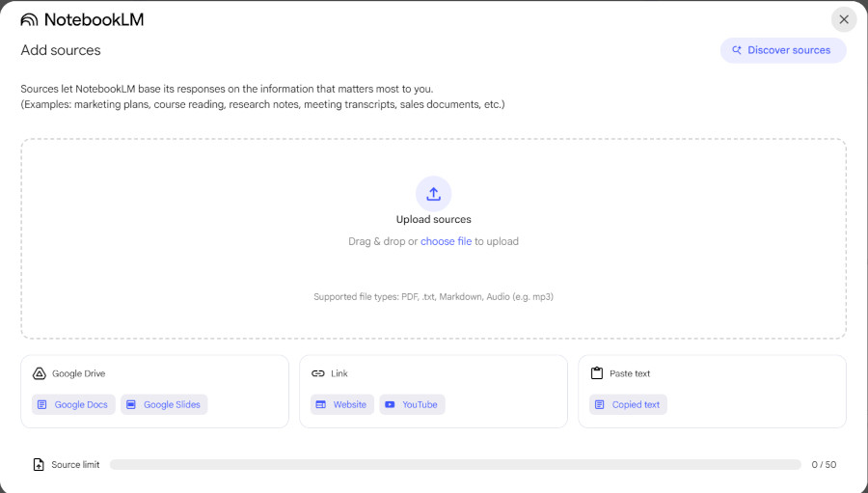Image resolution: width=868 pixels, height=493 pixels.
Task: Add a Google Slides source
Action: [164, 404]
